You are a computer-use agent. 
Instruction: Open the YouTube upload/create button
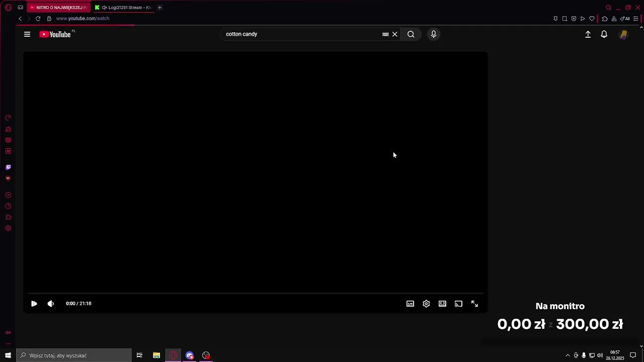pyautogui.click(x=588, y=34)
